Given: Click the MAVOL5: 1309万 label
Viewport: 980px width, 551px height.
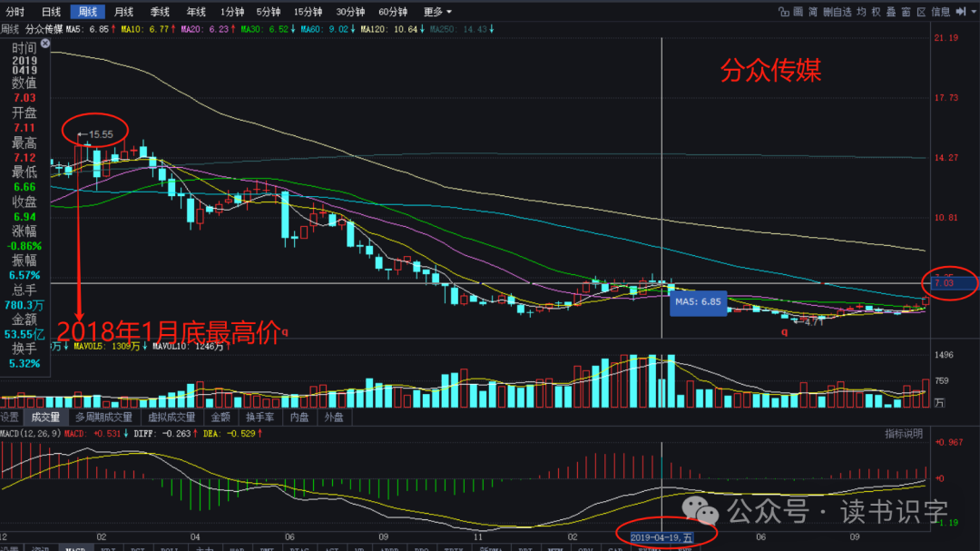Looking at the screenshot, I should pyautogui.click(x=109, y=347).
